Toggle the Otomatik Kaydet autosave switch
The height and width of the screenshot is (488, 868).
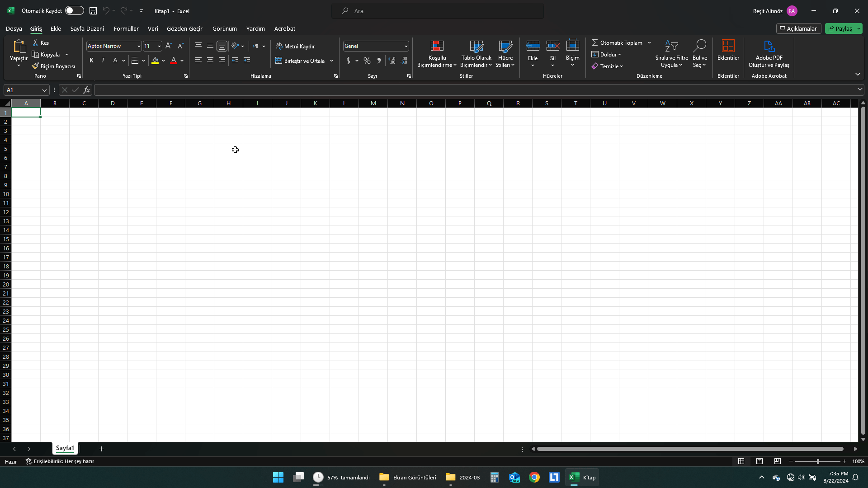click(74, 11)
